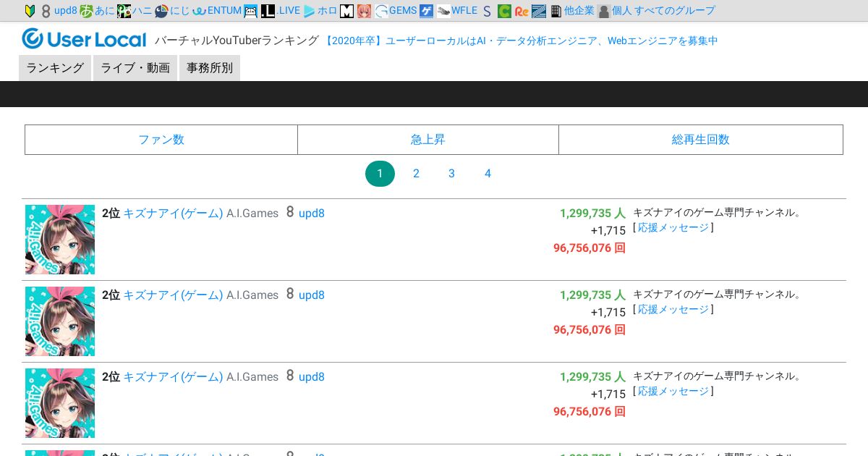Switch to the ランキング tab
This screenshot has height=456, width=868.
pyautogui.click(x=55, y=68)
